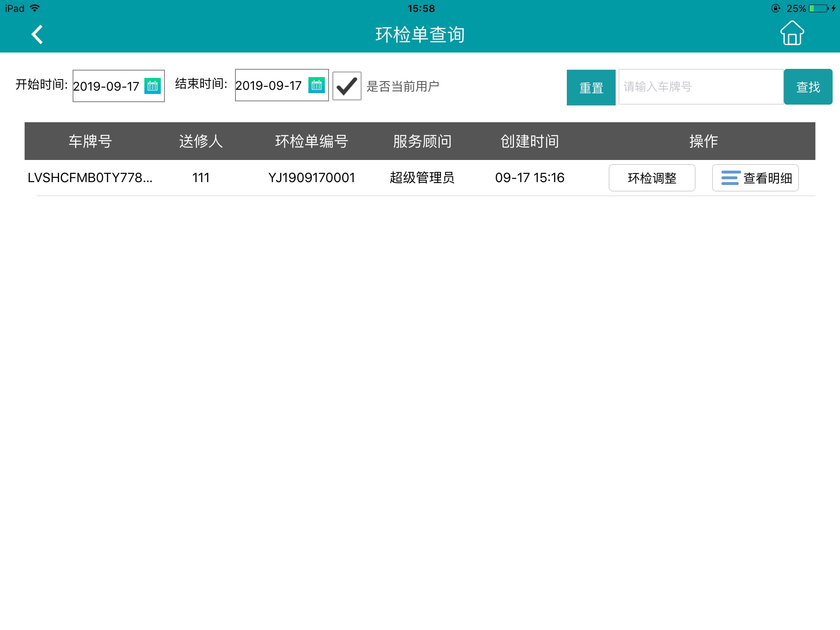
Task: Select advisor cell 超级管理员
Action: [x=422, y=178]
